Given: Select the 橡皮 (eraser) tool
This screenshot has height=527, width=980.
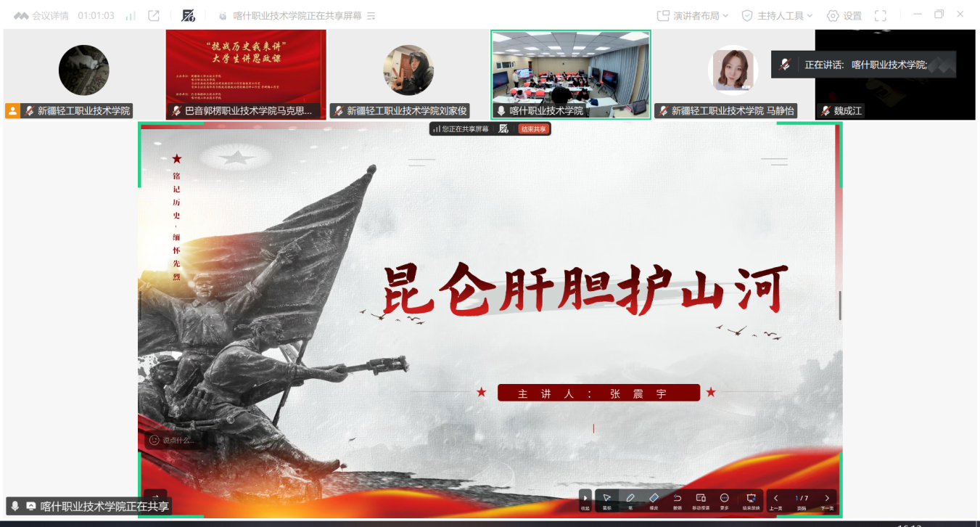Looking at the screenshot, I should pos(654,499).
